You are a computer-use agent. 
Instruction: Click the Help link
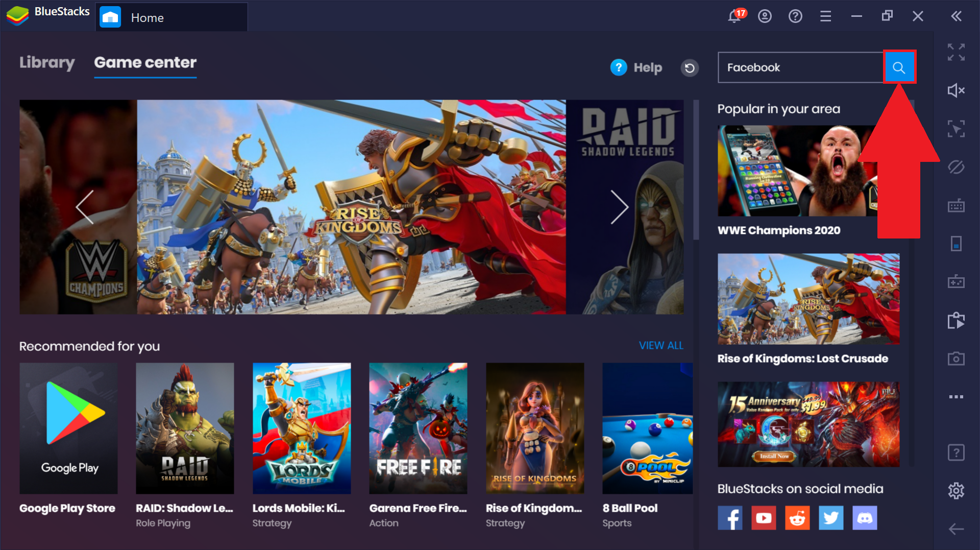[x=636, y=67]
